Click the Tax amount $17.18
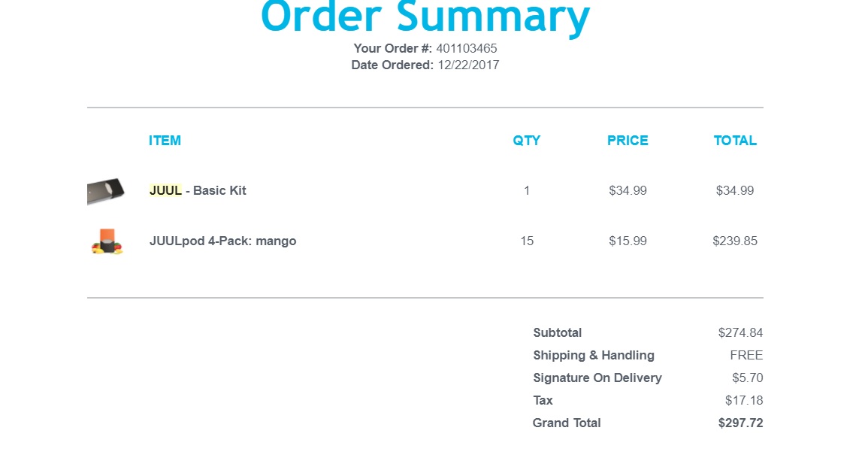 (x=744, y=400)
